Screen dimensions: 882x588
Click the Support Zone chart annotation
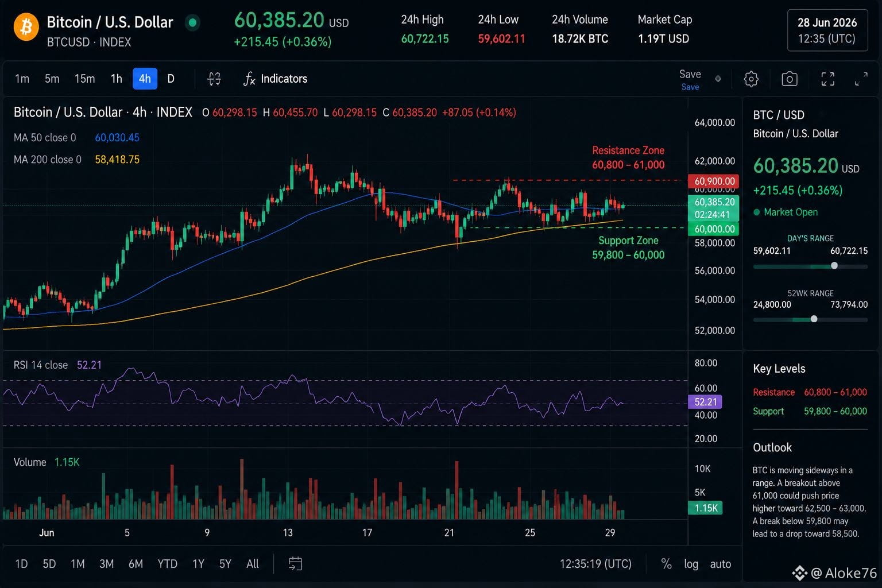(x=628, y=247)
